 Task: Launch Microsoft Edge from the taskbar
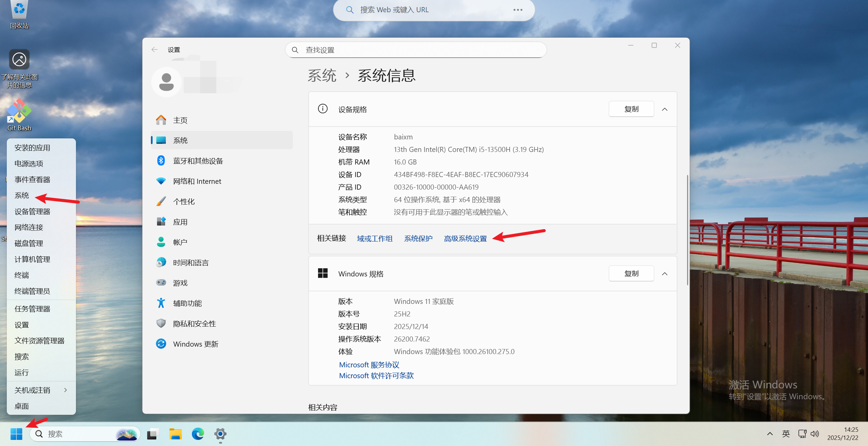[x=198, y=434]
